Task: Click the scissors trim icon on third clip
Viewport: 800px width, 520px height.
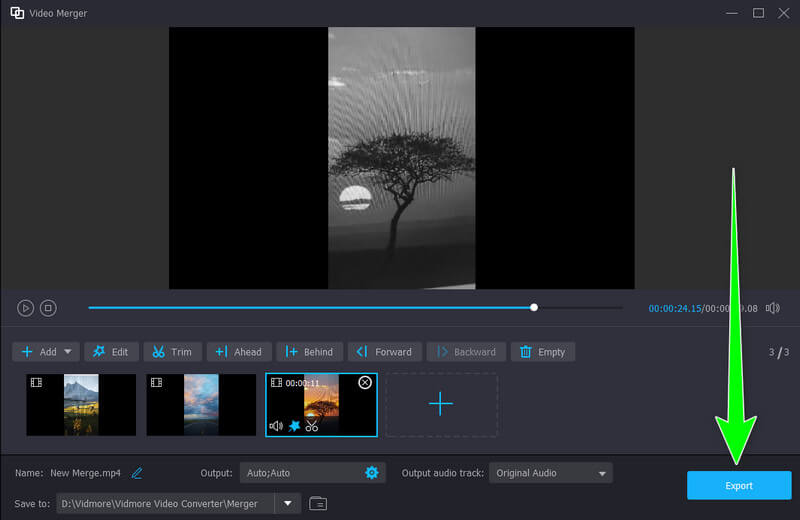Action: [x=312, y=426]
